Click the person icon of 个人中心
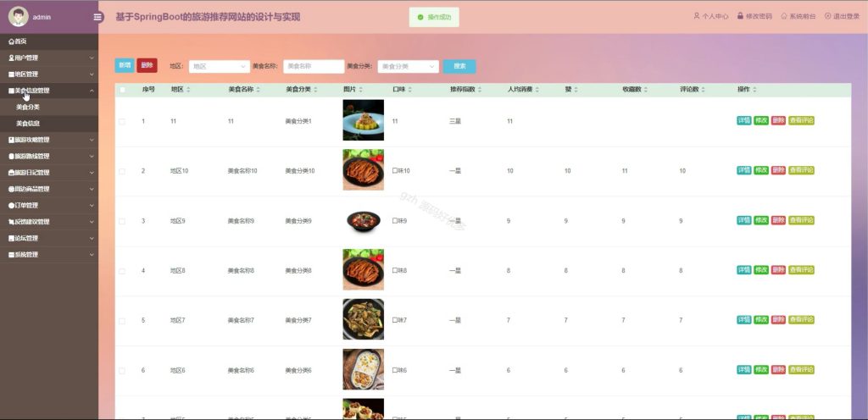This screenshot has width=868, height=420. (x=697, y=16)
